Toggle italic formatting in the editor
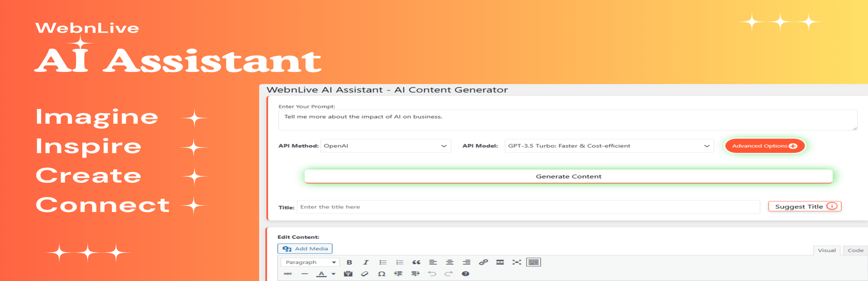 366,262
